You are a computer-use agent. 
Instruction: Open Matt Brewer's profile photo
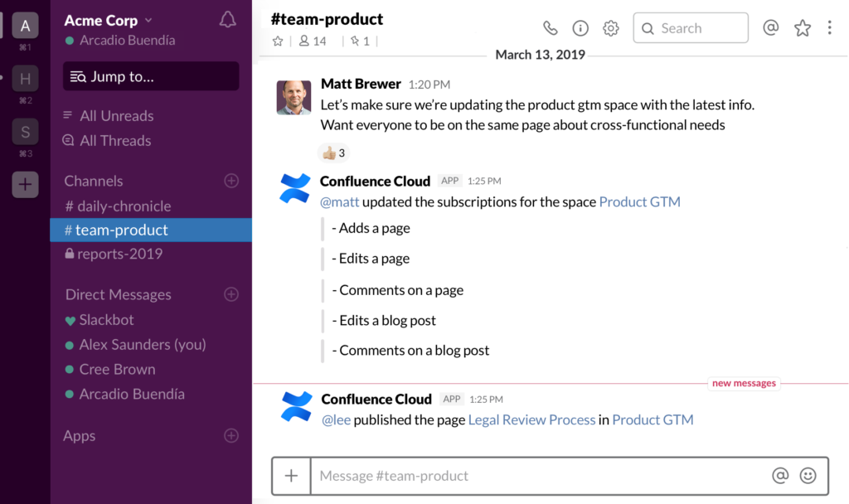pos(294,98)
